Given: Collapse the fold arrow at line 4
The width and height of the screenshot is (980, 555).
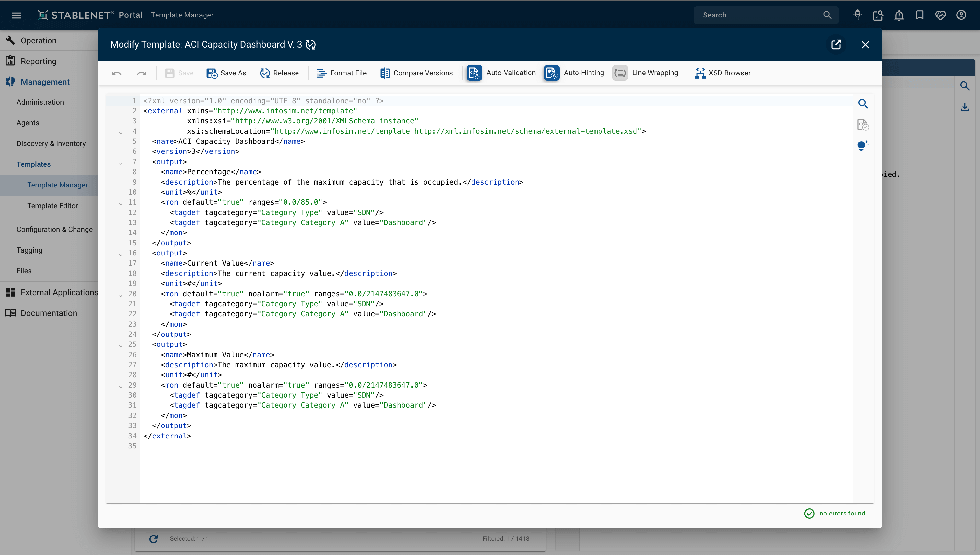Looking at the screenshot, I should pyautogui.click(x=121, y=133).
